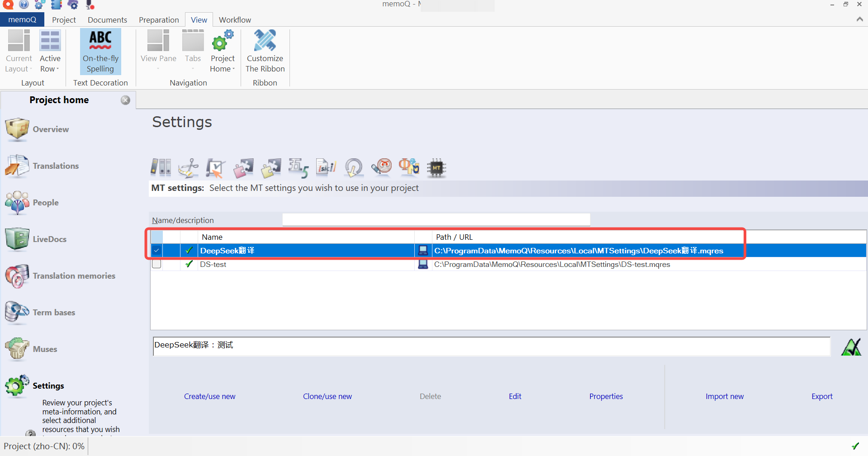The image size is (868, 456).
Task: Switch to the Preparation ribbon tab
Action: click(159, 19)
